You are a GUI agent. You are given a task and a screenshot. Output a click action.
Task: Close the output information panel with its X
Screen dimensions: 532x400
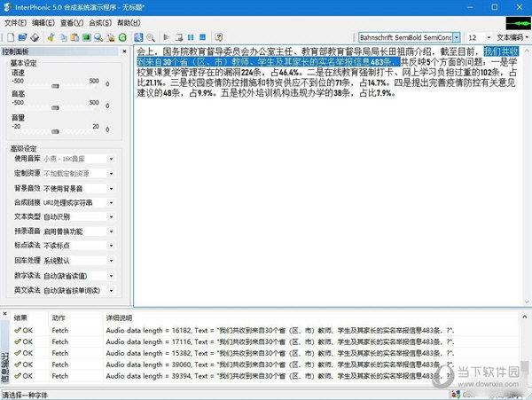point(4,313)
